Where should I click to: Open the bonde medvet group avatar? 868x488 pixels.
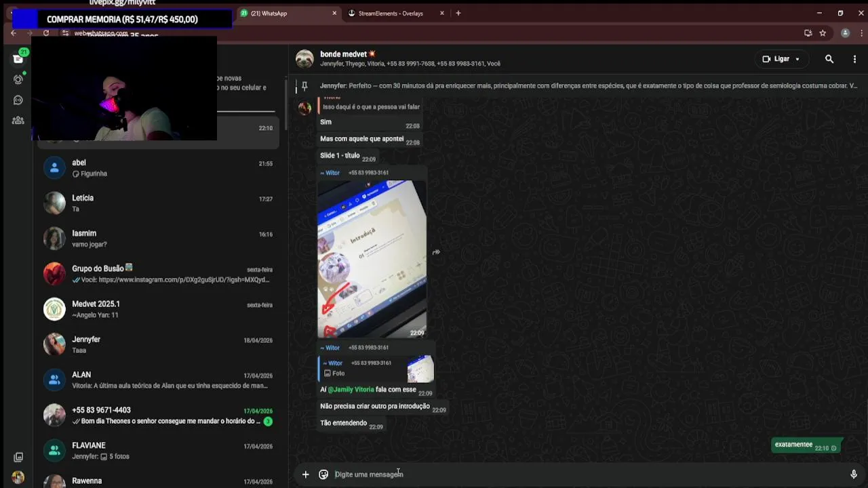tap(304, 59)
